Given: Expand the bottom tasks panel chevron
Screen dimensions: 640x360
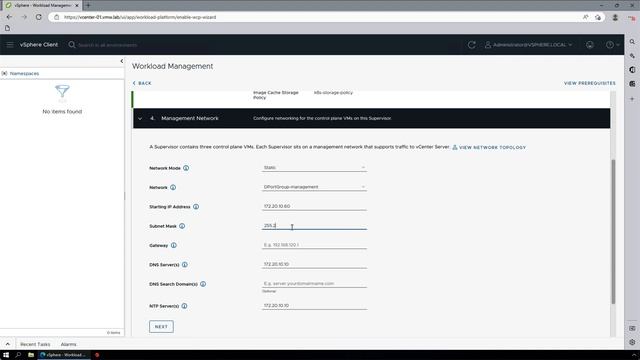Looking at the screenshot, I should coord(7,344).
